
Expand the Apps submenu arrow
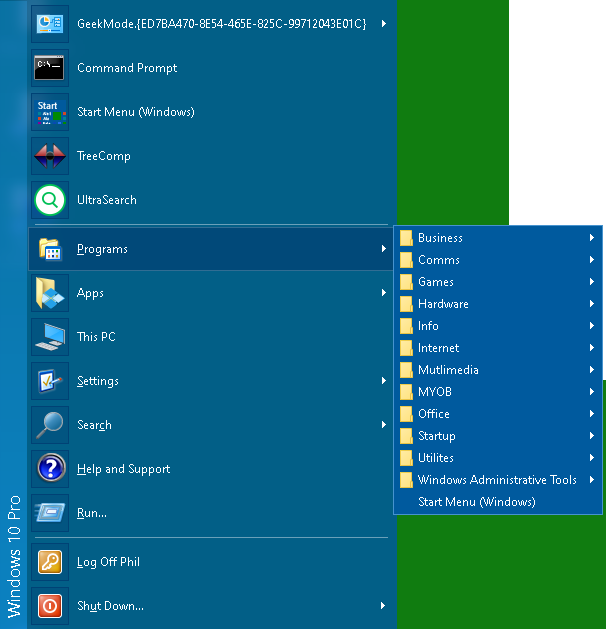tap(384, 293)
